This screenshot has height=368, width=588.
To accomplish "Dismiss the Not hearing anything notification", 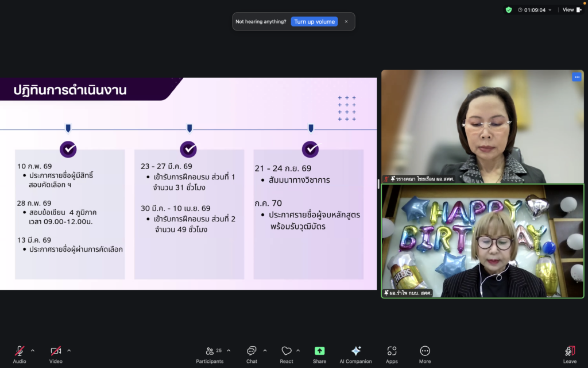I will click(x=346, y=22).
